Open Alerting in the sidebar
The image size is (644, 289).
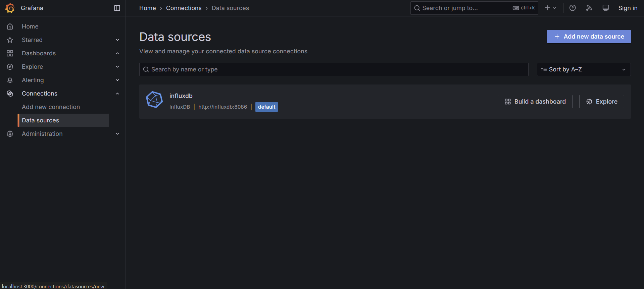pos(33,80)
